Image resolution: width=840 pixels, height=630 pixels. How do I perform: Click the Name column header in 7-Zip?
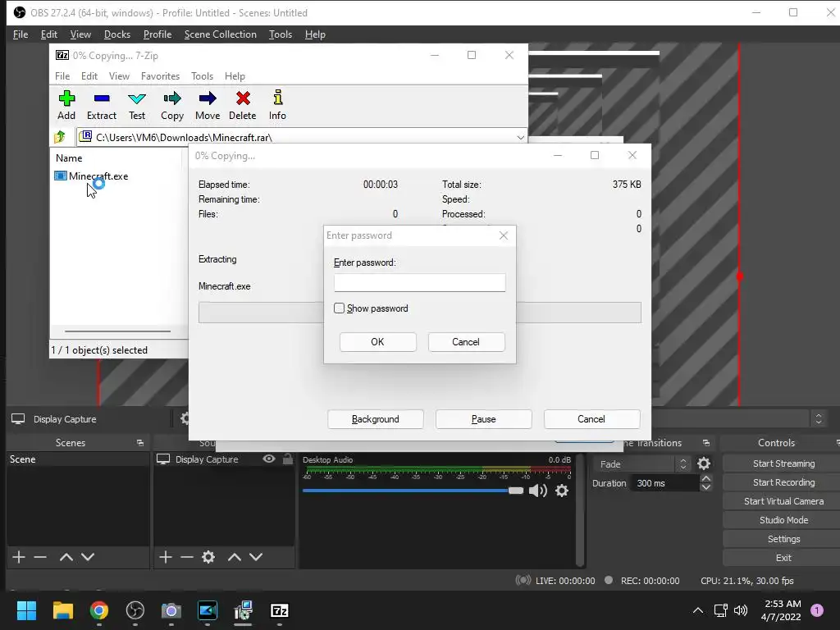click(x=69, y=158)
